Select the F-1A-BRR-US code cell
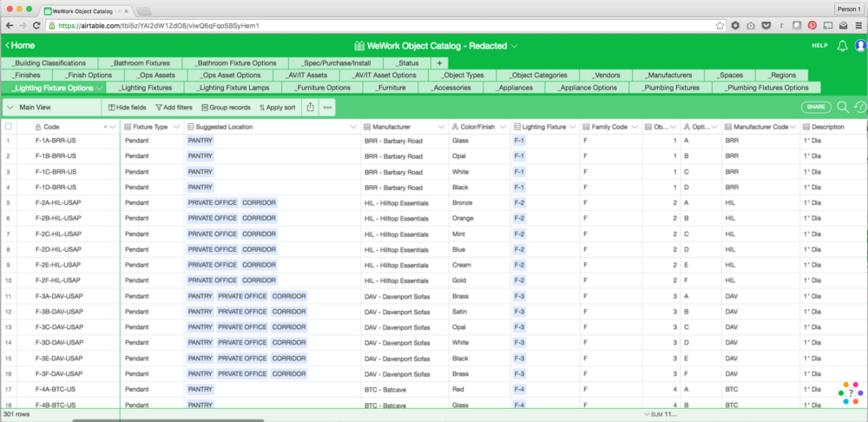868x422 pixels. pos(68,141)
